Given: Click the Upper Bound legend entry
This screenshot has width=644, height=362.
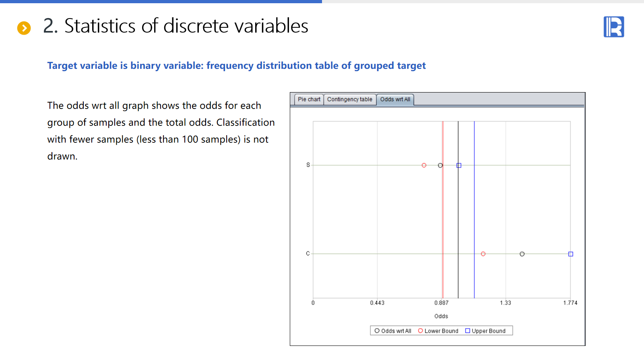Looking at the screenshot, I should tap(485, 331).
